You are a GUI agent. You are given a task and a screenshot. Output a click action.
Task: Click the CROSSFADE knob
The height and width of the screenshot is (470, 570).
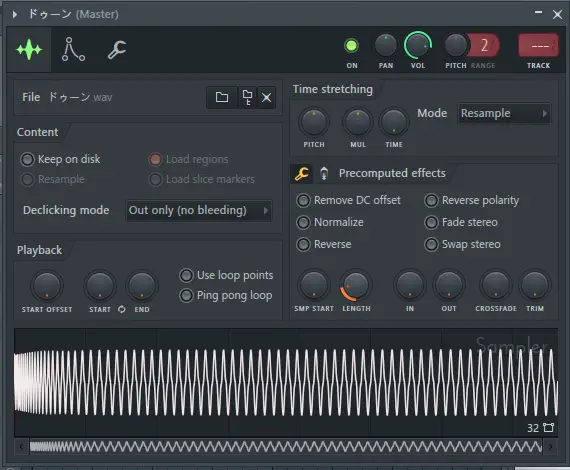(496, 285)
